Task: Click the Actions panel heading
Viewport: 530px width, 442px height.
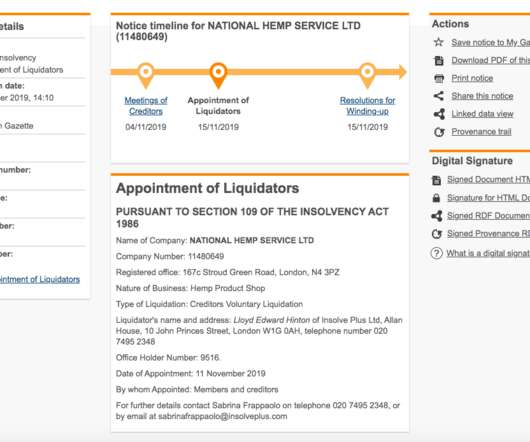Action: (x=450, y=24)
